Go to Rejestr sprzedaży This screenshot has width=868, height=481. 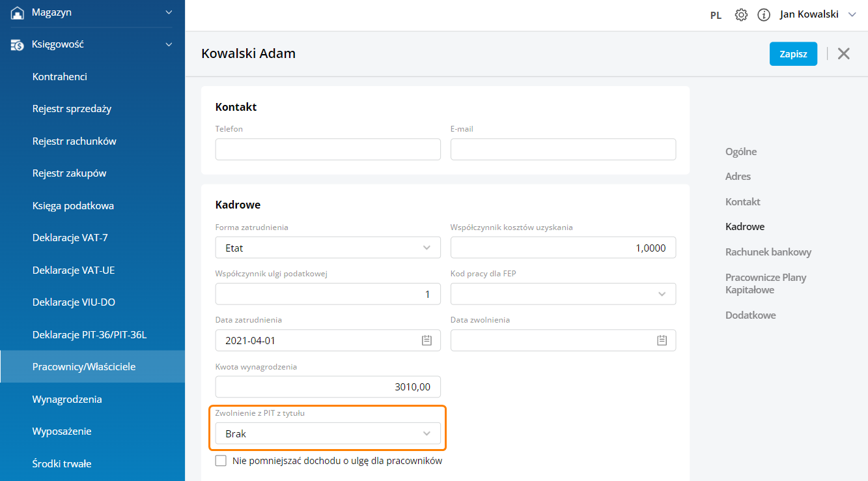tap(72, 109)
